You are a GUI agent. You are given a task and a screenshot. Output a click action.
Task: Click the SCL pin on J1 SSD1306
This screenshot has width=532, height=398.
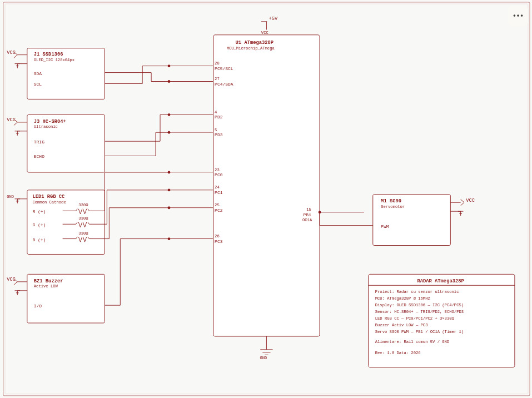(x=38, y=84)
